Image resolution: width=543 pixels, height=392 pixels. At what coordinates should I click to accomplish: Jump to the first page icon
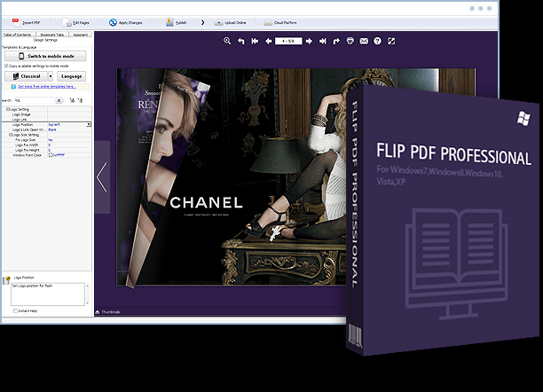pos(255,41)
